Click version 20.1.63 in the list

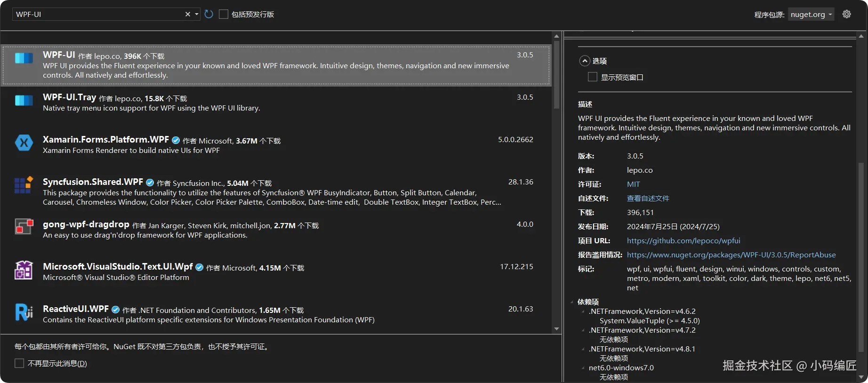(x=521, y=309)
